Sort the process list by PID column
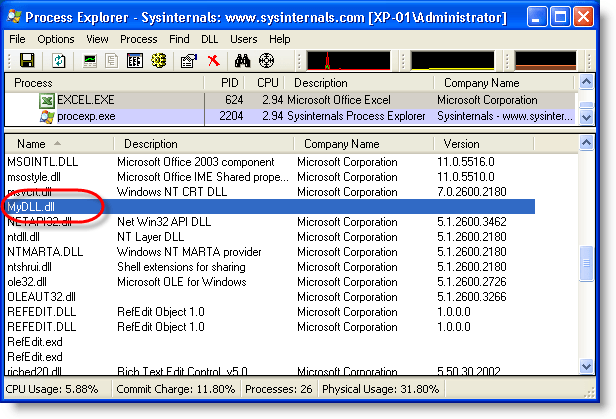This screenshot has height=419, width=616. pos(230,83)
